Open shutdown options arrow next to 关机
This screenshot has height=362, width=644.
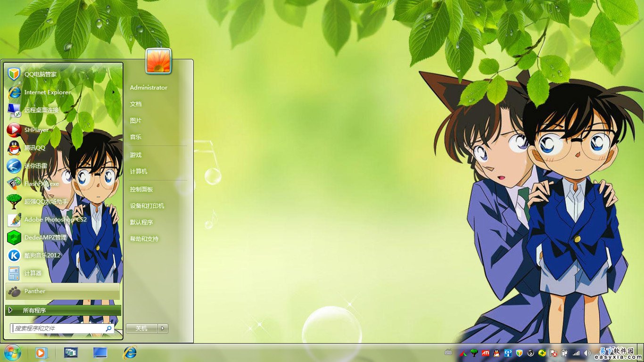coord(163,329)
